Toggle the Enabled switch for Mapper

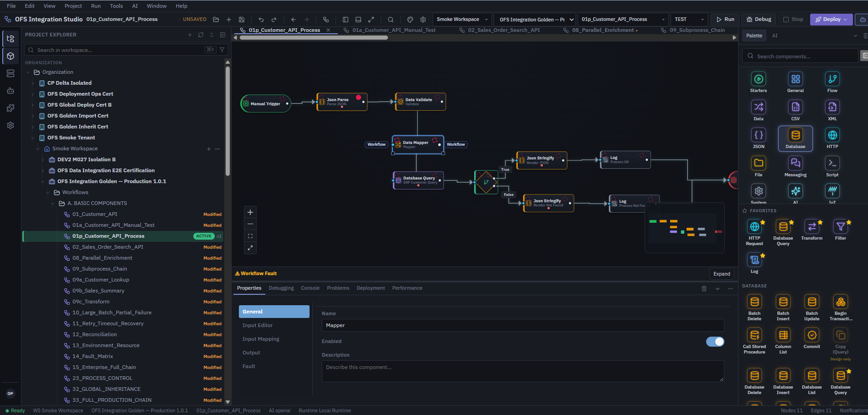tap(715, 342)
